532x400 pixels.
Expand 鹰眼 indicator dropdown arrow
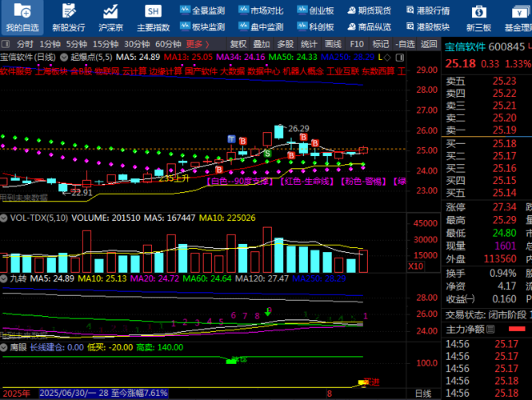click(4, 347)
